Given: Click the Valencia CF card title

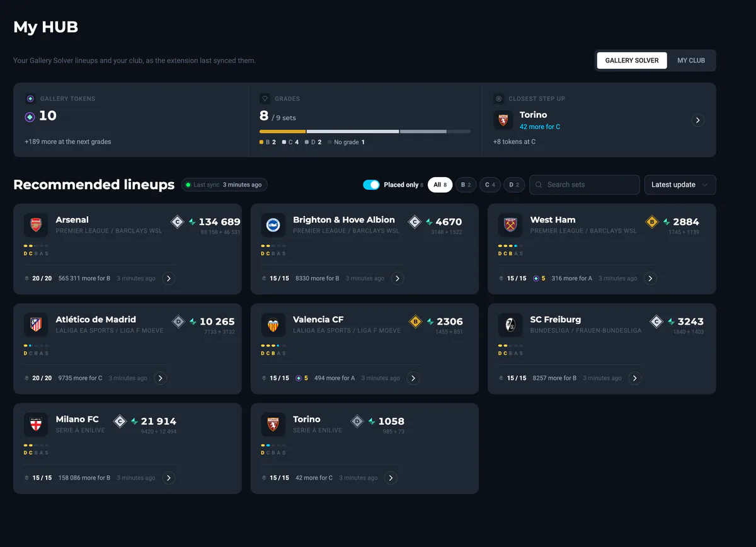Looking at the screenshot, I should coord(318,320).
